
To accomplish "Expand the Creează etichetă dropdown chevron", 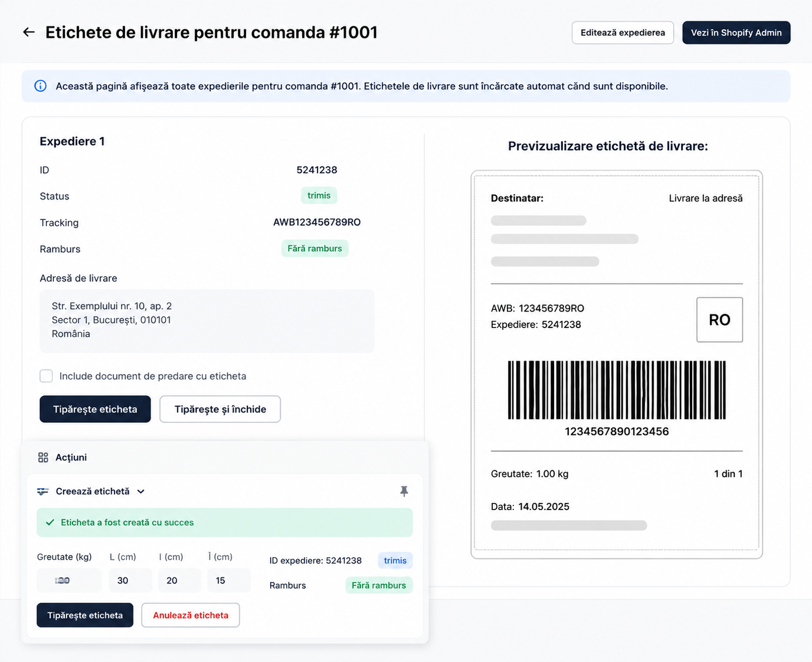I will click(141, 491).
